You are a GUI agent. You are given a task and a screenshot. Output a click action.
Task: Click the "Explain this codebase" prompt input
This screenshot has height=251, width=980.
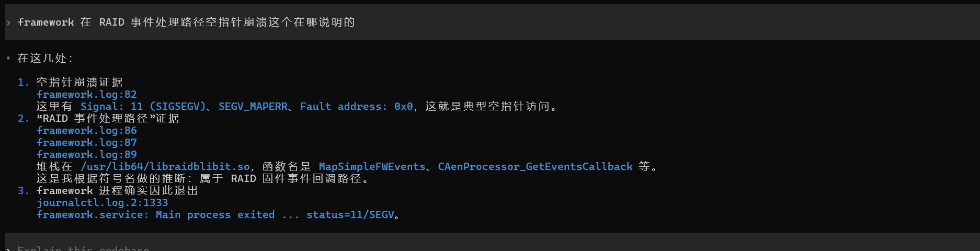(x=84, y=248)
